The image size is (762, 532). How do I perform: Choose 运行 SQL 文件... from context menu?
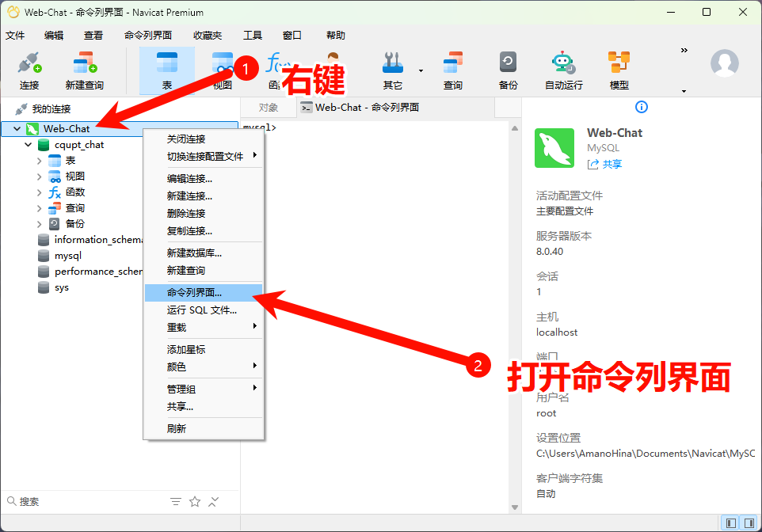(x=204, y=310)
